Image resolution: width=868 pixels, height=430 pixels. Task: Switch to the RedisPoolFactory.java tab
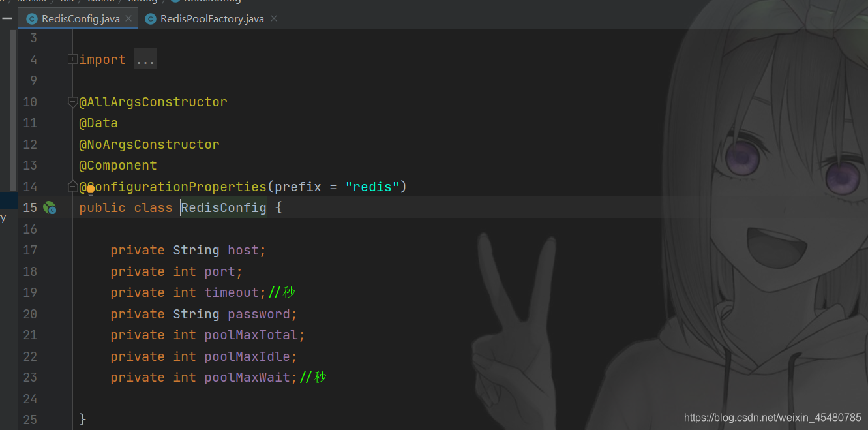click(211, 19)
